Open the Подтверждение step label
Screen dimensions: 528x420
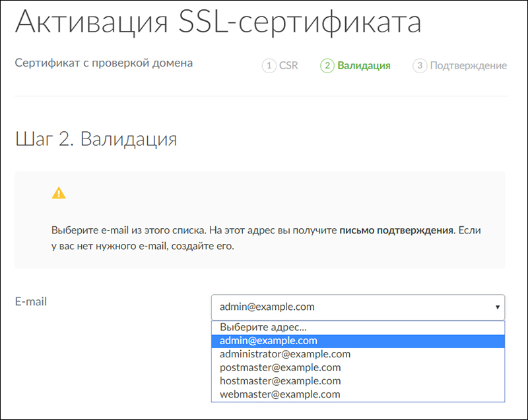pos(468,66)
